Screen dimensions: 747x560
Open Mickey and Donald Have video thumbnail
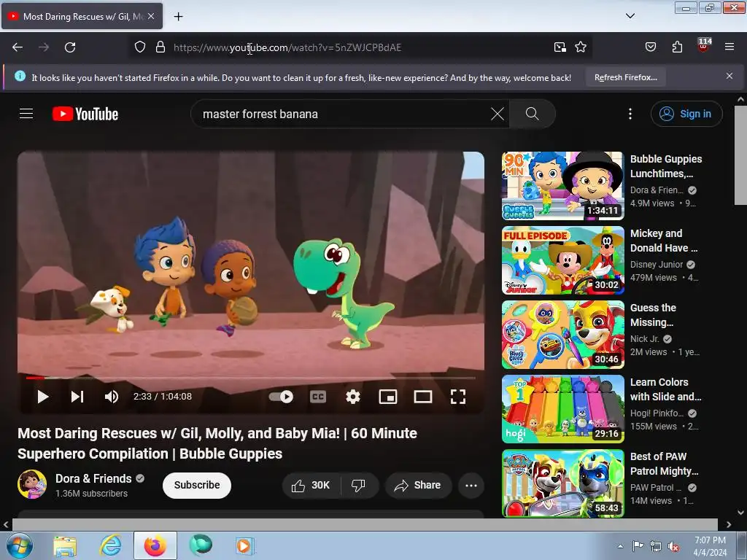click(562, 260)
